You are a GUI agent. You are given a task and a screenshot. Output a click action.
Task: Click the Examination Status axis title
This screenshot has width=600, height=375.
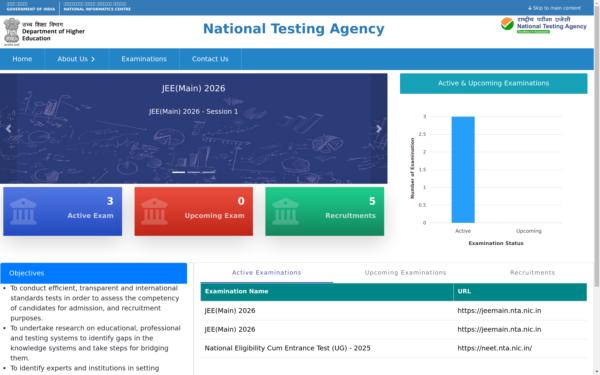pyautogui.click(x=496, y=243)
